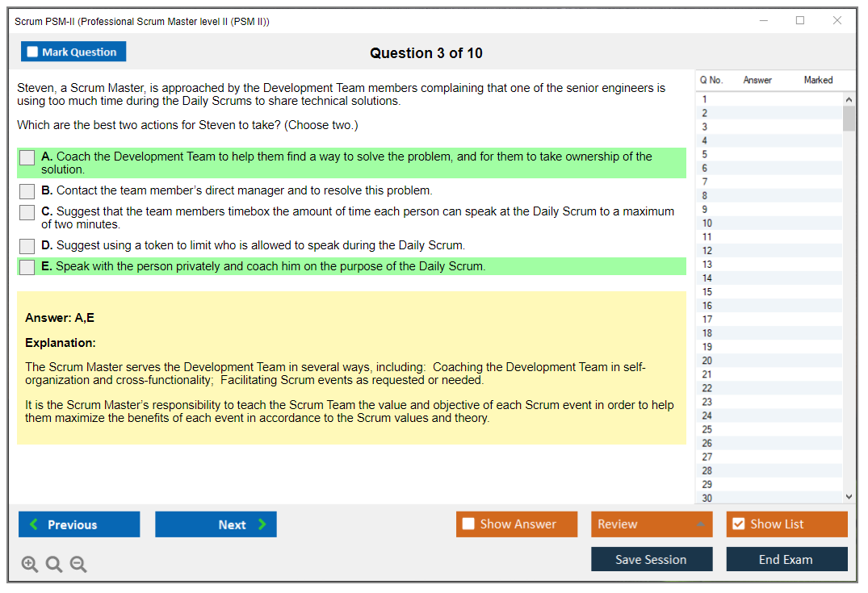Disable the Show List checkbox
868x593 pixels.
[x=738, y=524]
